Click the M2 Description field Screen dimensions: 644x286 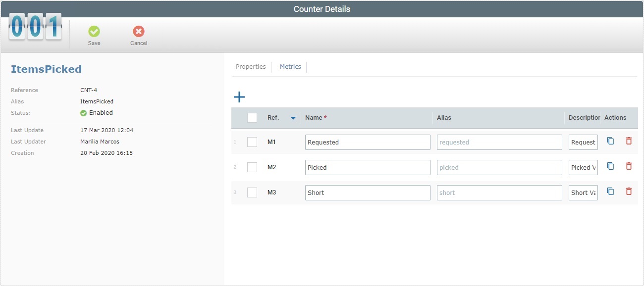point(583,167)
